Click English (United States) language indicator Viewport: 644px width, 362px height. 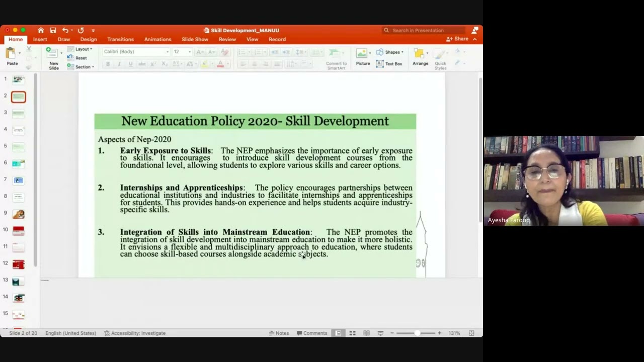(x=70, y=333)
